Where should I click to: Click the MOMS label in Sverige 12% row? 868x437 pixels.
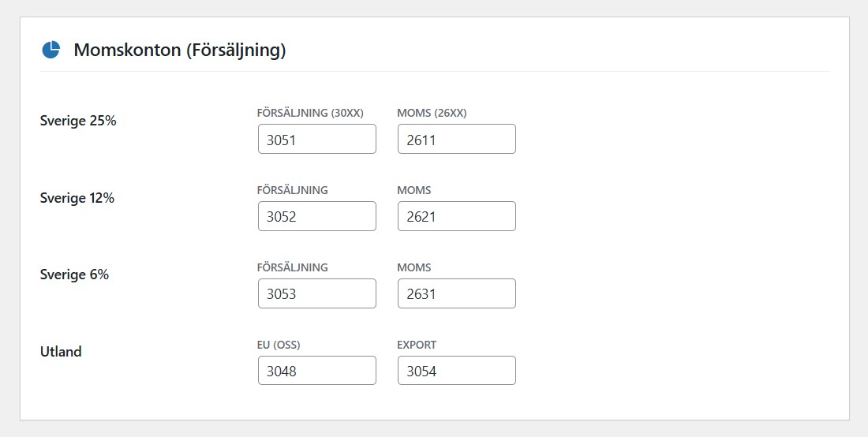(414, 190)
